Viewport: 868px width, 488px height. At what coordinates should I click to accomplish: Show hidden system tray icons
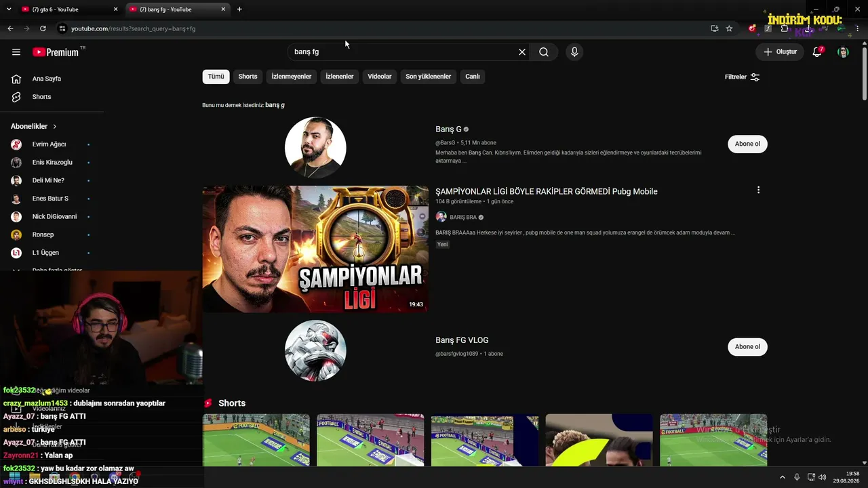pos(782,477)
